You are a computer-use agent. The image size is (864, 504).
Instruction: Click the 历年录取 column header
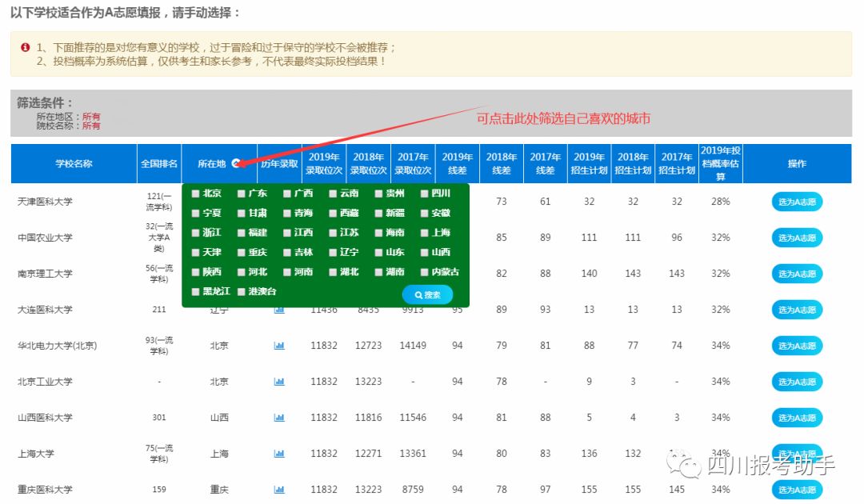click(279, 163)
